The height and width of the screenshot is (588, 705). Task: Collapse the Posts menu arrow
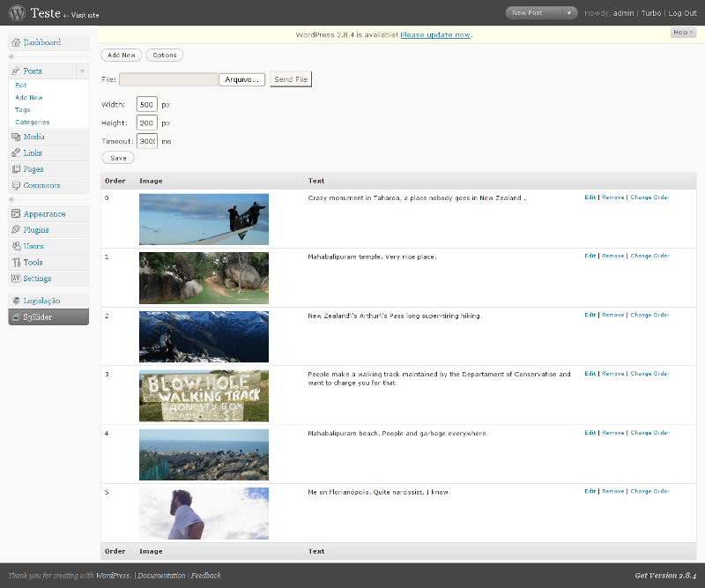(82, 71)
